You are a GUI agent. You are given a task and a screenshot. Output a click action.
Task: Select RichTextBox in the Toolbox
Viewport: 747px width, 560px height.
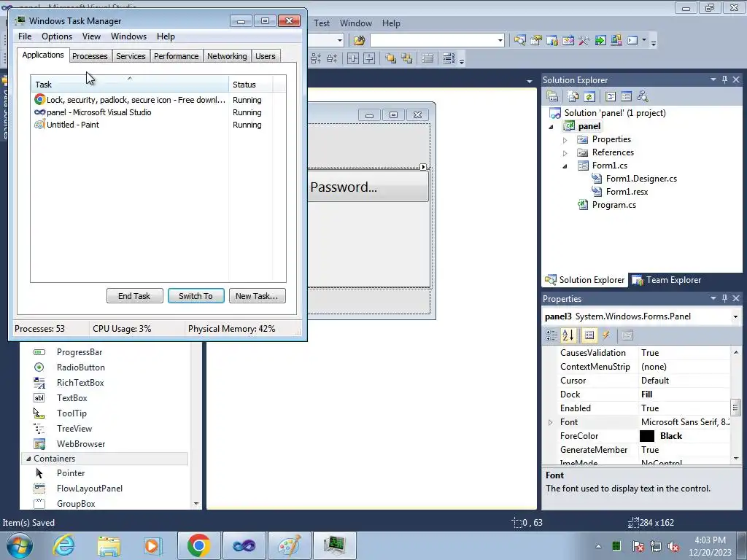pos(80,382)
